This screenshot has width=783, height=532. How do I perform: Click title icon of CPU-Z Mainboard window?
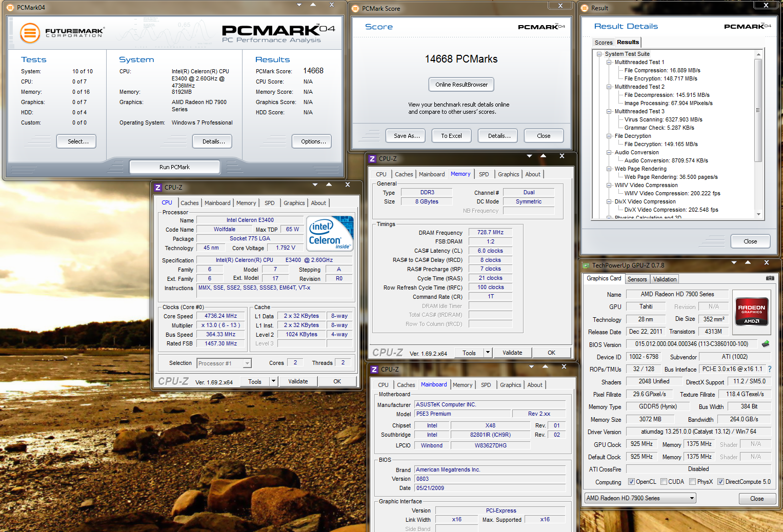(374, 370)
